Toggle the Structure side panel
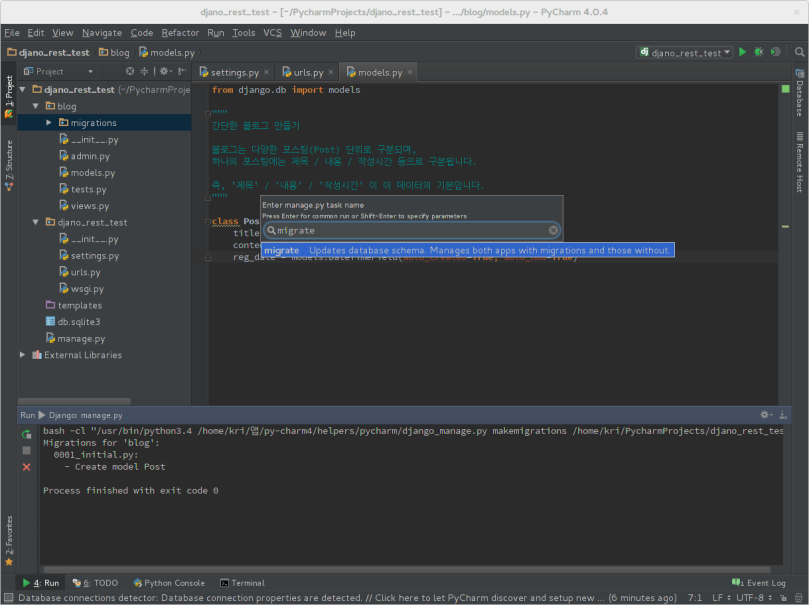Viewport: 809px width, 605px height. 9,165
